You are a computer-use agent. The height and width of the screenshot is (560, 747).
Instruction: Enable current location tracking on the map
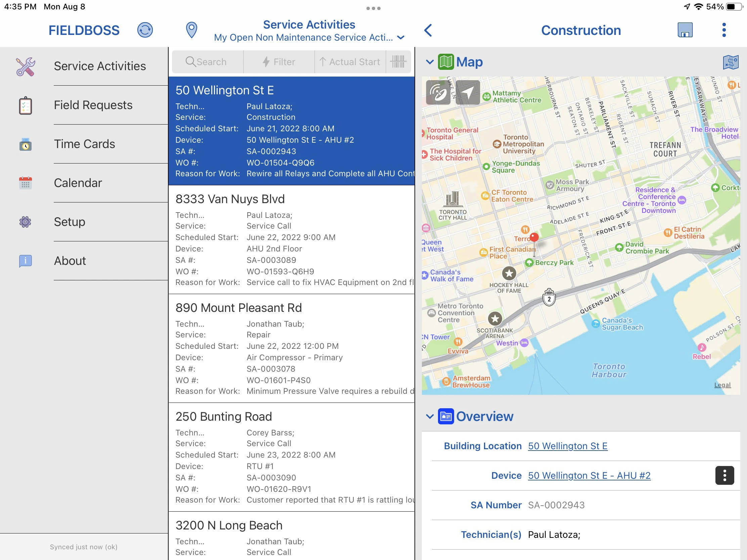pos(468,93)
